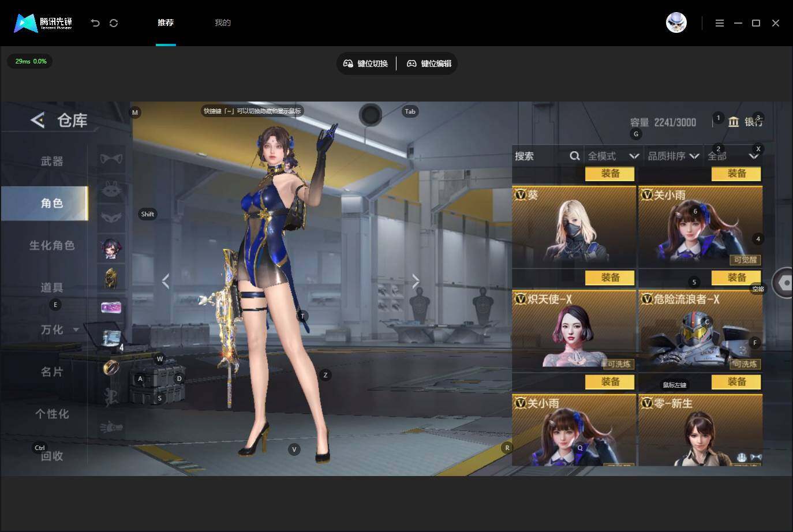Screen dimensions: 793x532
Task: Click the Tencent Pioneer logo
Action: click(43, 23)
